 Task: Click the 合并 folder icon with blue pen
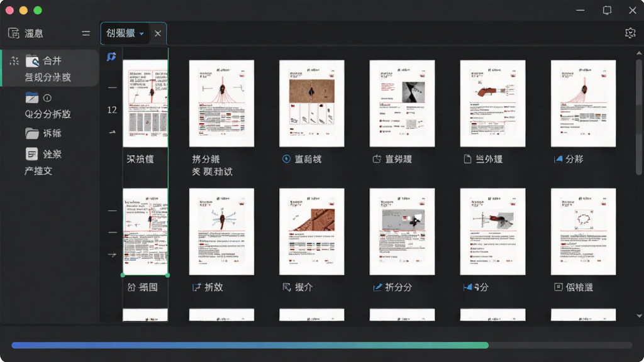coord(33,61)
